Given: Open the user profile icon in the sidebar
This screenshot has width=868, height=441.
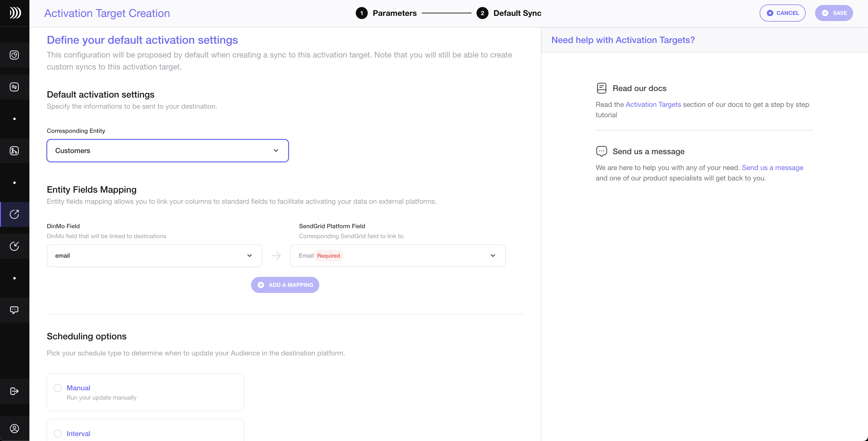Looking at the screenshot, I should (14, 429).
